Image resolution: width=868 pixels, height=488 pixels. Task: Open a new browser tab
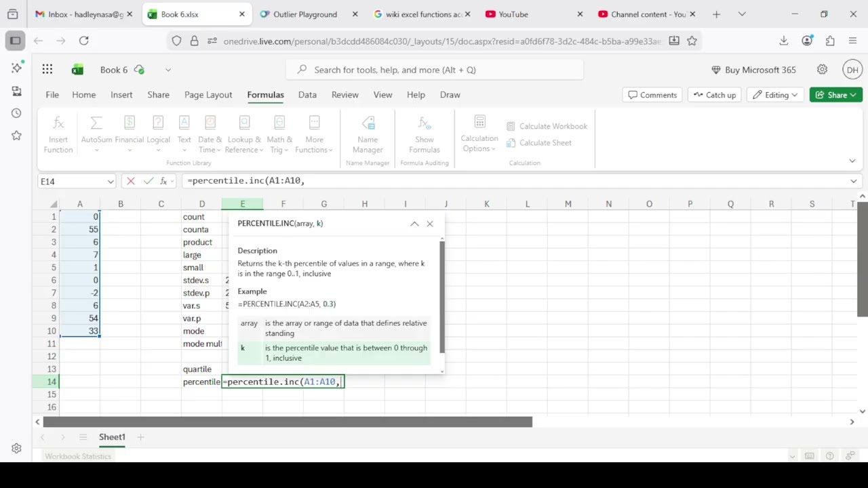716,14
